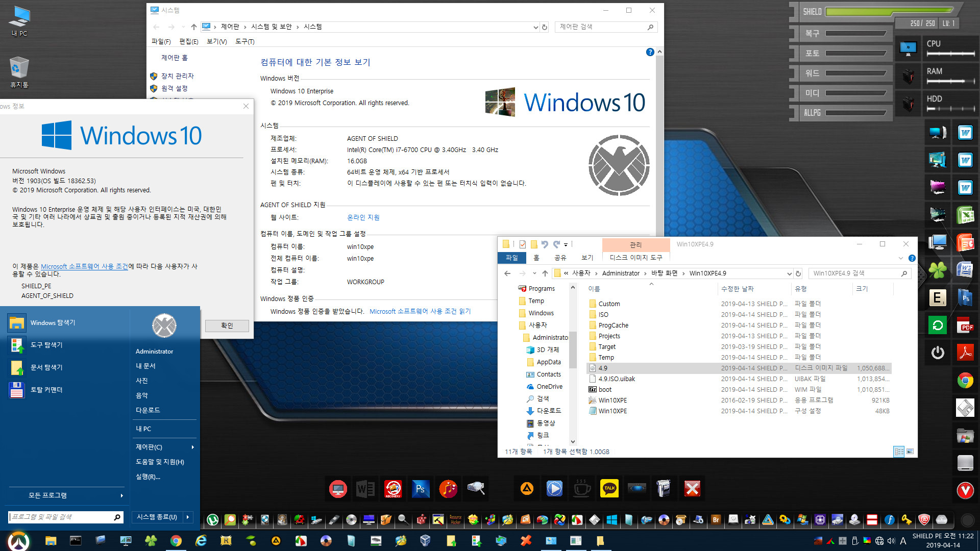The width and height of the screenshot is (980, 551).
Task: Click refresh button in System address bar
Action: click(x=545, y=27)
